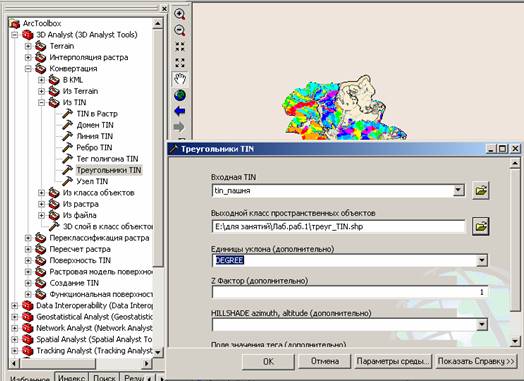
Task: Open HILLSHADE azimuth, altitude dropdown
Action: 482,324
